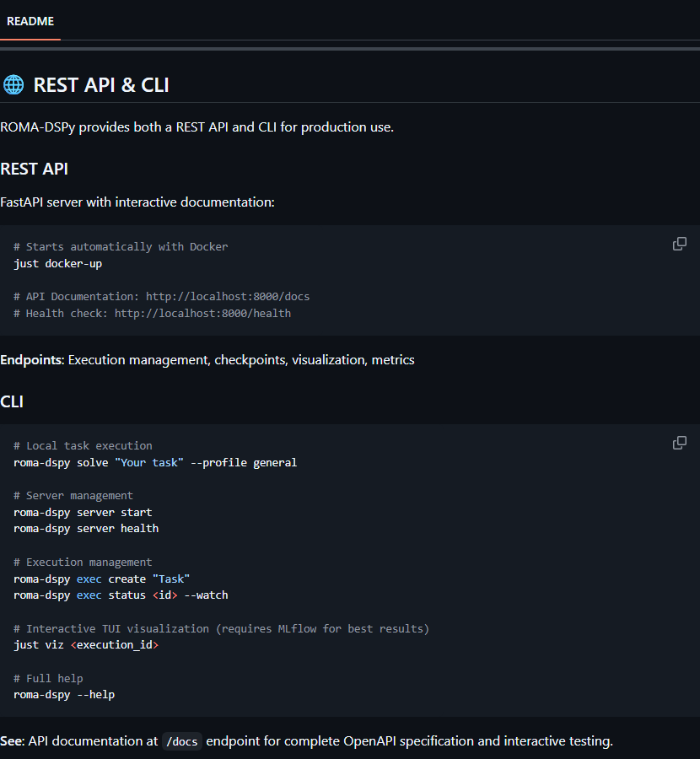The image size is (700, 759).
Task: Select the "CLI" subheading
Action: click(x=12, y=401)
